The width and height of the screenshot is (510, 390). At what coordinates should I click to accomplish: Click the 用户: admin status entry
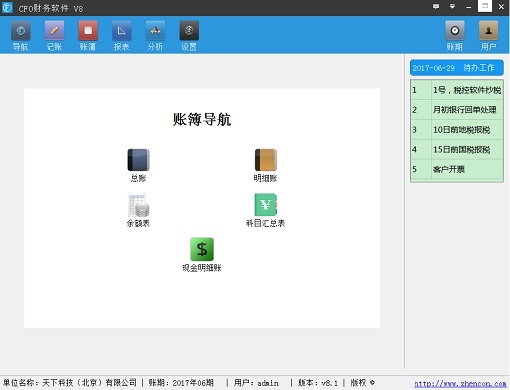pos(256,383)
